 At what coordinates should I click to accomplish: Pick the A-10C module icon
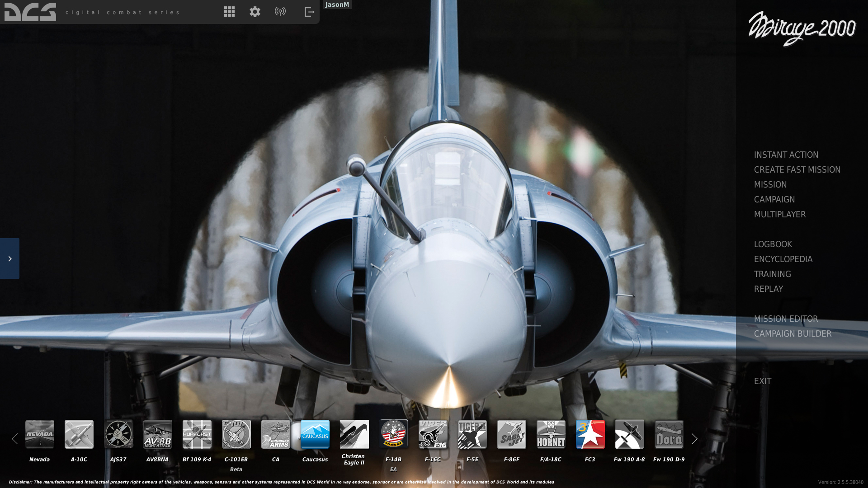tap(79, 434)
